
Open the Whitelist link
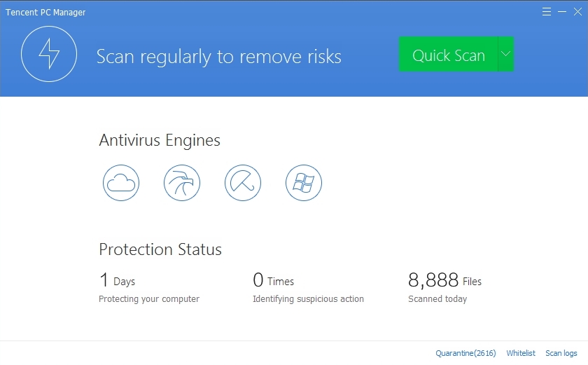tap(521, 353)
